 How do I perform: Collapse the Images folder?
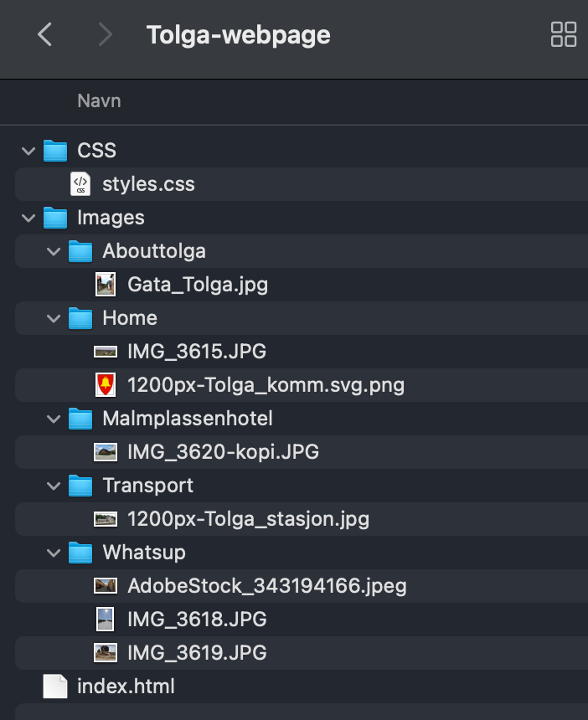tap(28, 218)
